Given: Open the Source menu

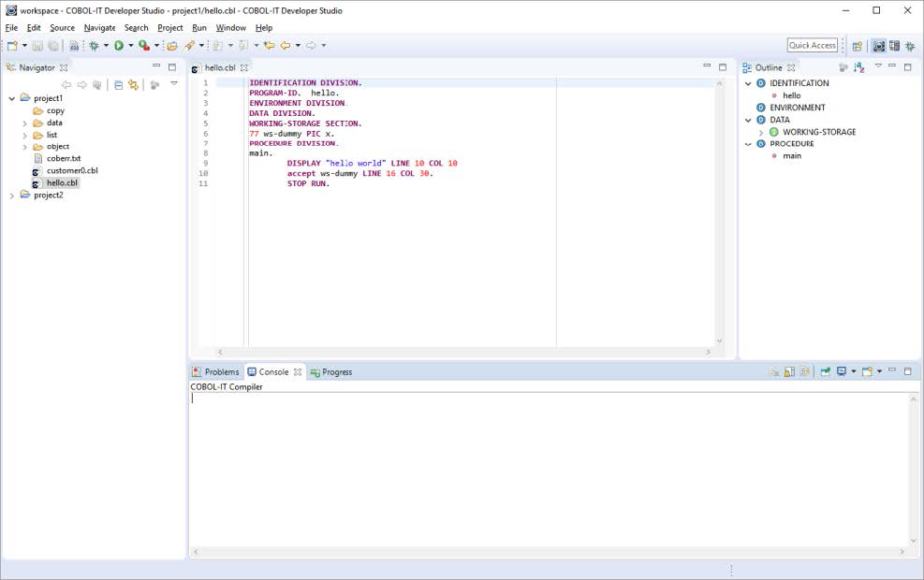Looking at the screenshot, I should pos(62,27).
